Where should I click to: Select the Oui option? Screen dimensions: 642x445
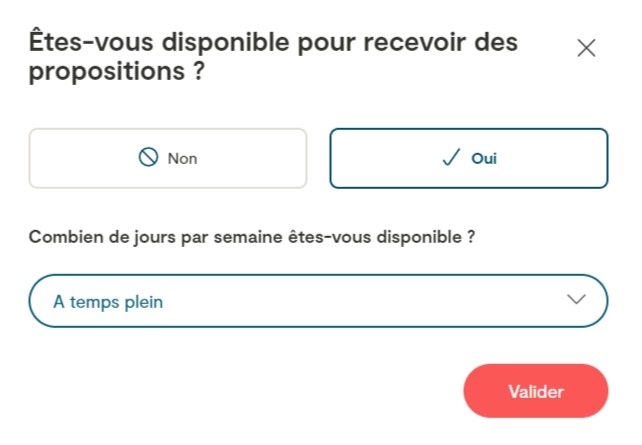tap(468, 158)
